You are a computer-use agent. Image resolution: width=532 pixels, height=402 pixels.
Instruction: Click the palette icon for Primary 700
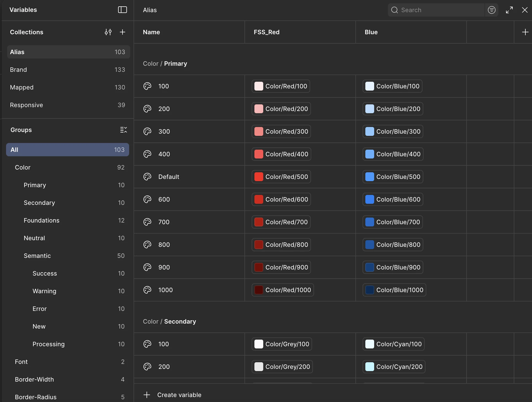(x=147, y=222)
